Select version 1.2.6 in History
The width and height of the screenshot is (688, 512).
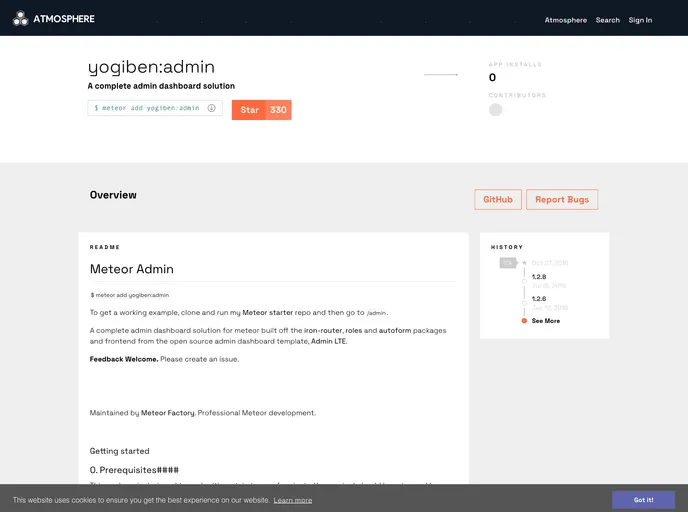point(538,299)
